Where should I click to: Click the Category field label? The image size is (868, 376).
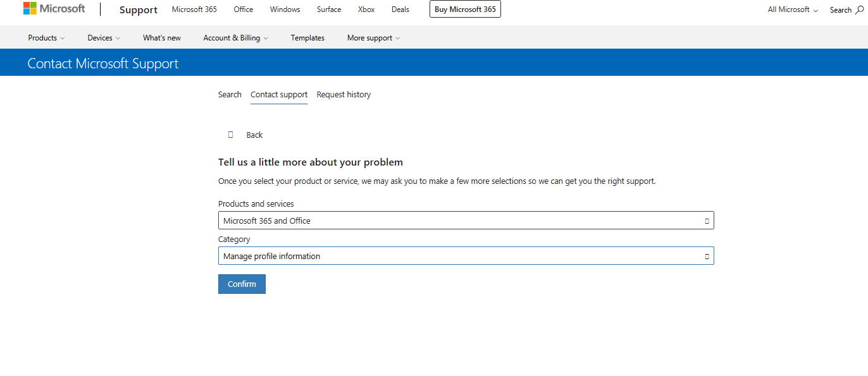coord(234,240)
